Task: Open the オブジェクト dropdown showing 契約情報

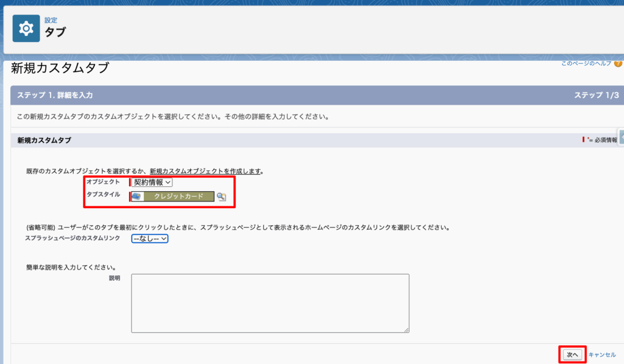Action: (152, 182)
